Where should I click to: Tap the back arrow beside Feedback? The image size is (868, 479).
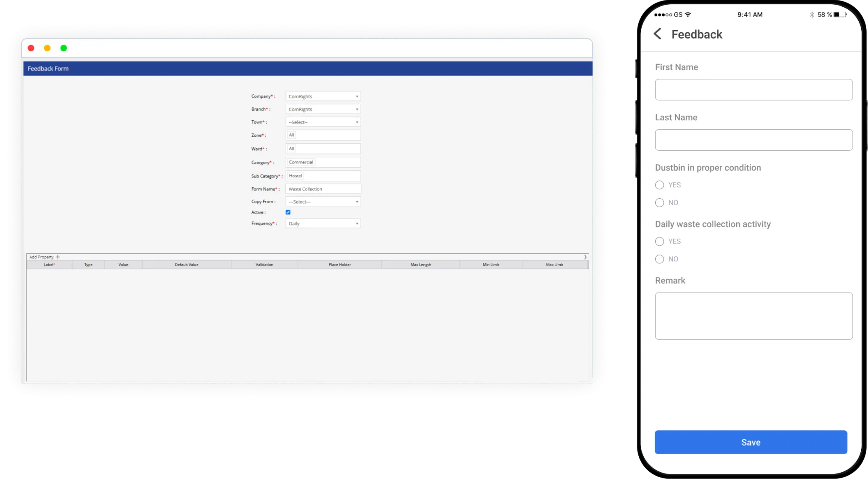click(657, 34)
